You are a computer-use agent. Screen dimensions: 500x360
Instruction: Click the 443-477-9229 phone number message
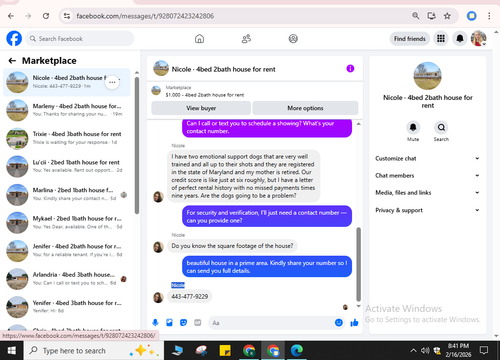(189, 296)
